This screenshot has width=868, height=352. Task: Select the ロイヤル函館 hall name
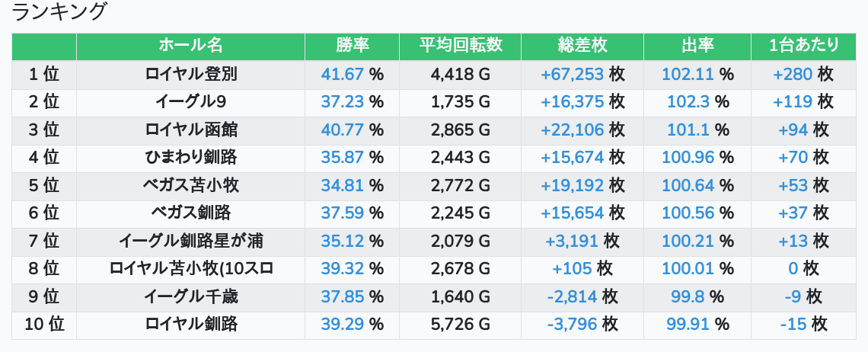coord(190,130)
